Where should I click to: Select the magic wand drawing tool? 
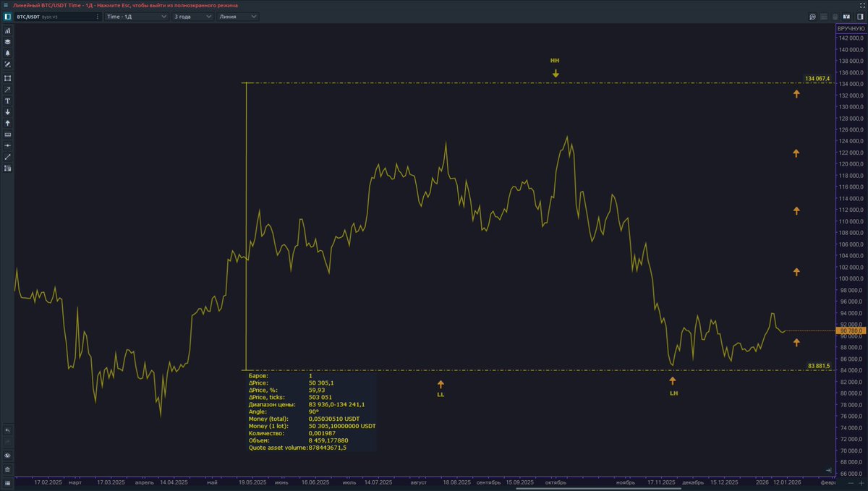pos(7,64)
